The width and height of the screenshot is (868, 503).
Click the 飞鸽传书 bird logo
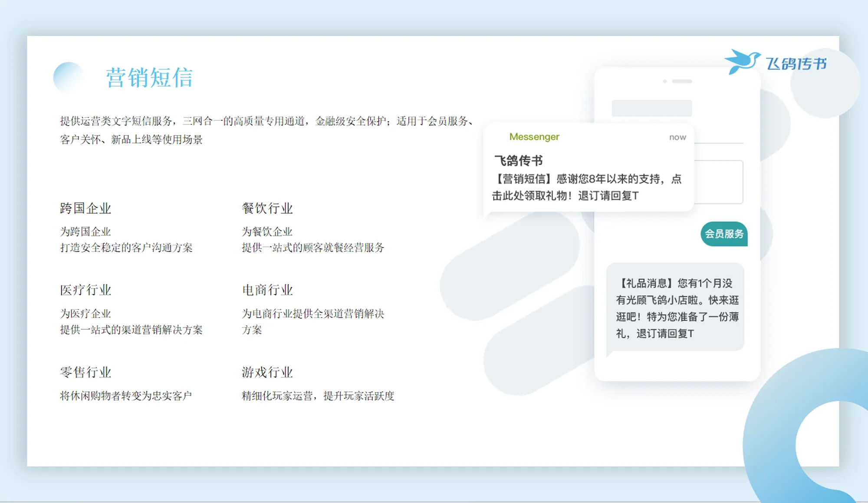743,62
